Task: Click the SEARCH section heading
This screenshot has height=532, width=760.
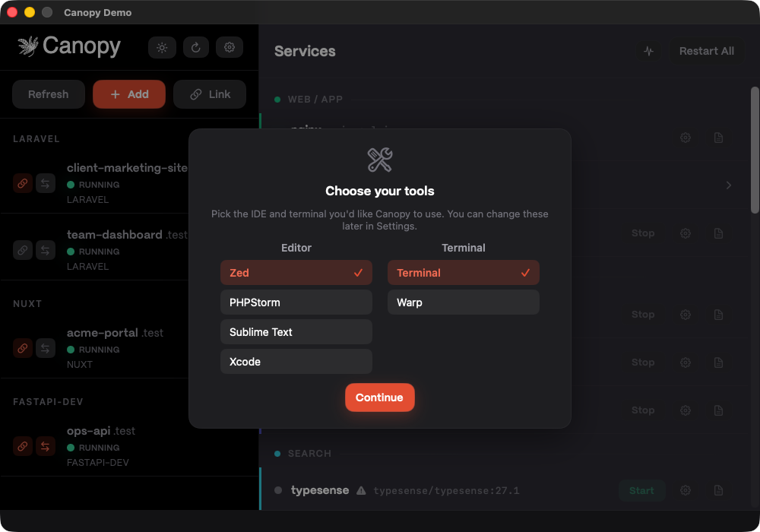Action: click(310, 454)
